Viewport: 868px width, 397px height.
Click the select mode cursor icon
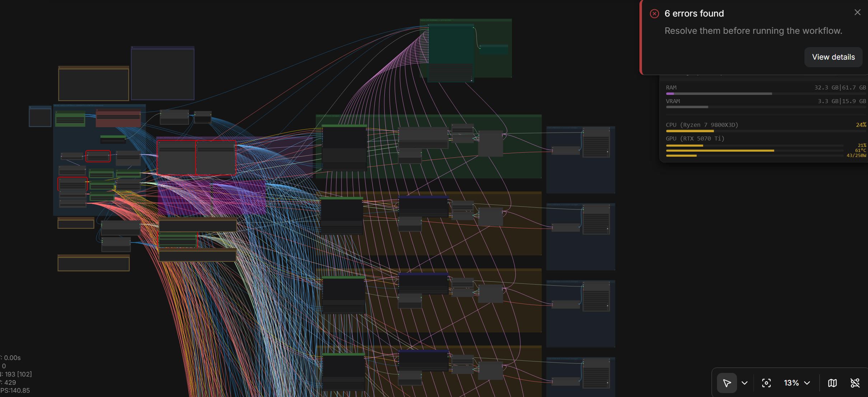[x=727, y=383]
